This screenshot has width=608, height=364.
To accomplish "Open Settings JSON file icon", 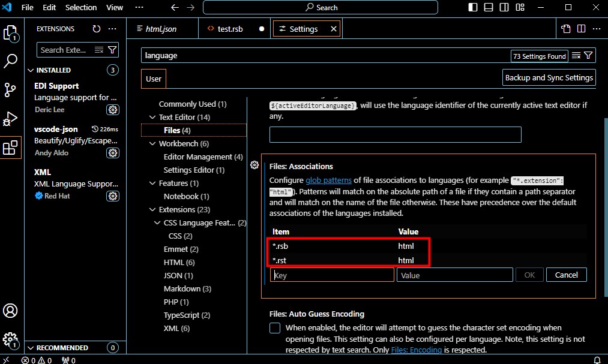I will pyautogui.click(x=566, y=29).
